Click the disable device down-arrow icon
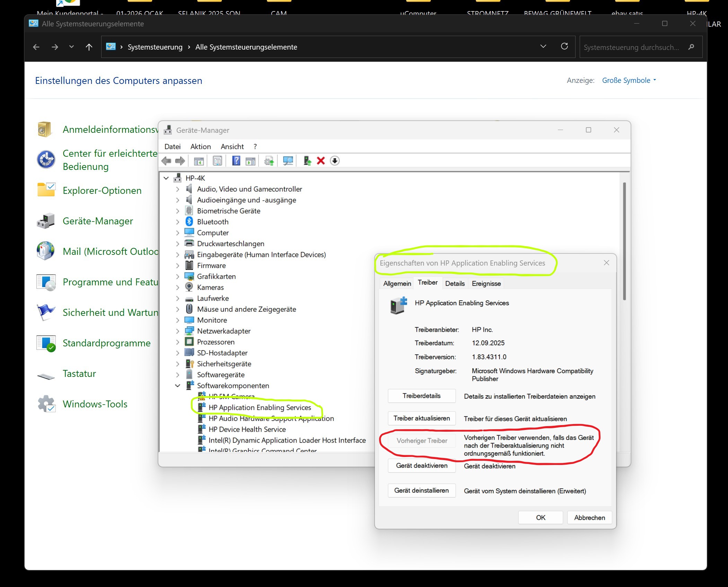Screen dimensions: 728x587 tap(335, 161)
